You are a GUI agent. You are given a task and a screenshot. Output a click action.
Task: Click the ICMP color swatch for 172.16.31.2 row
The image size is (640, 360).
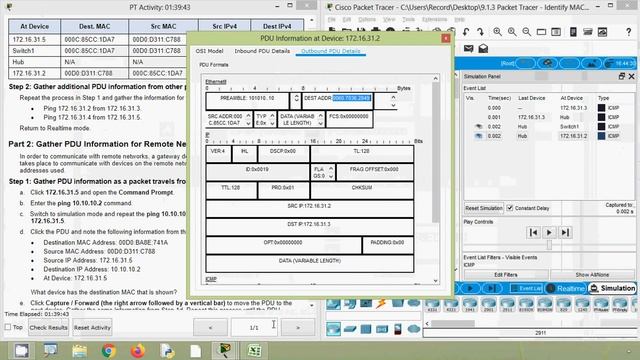pyautogui.click(x=601, y=136)
